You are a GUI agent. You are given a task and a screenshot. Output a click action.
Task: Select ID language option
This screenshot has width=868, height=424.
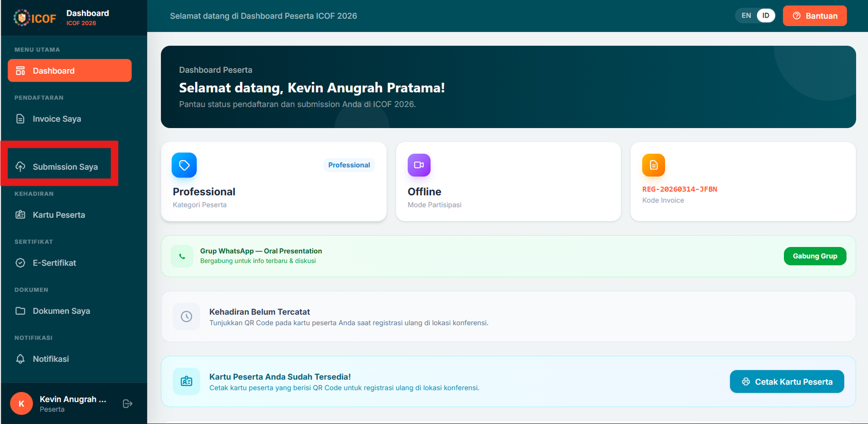pos(765,16)
